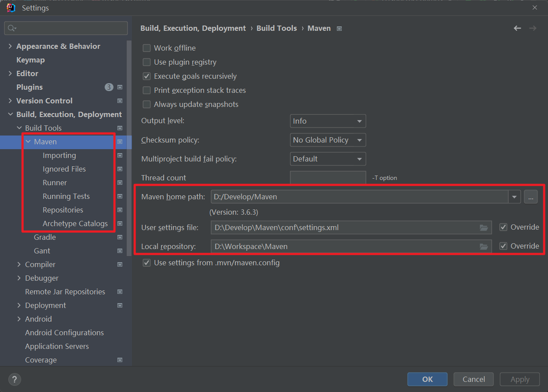
Task: Browse for Local repository folder icon
Action: click(x=484, y=246)
